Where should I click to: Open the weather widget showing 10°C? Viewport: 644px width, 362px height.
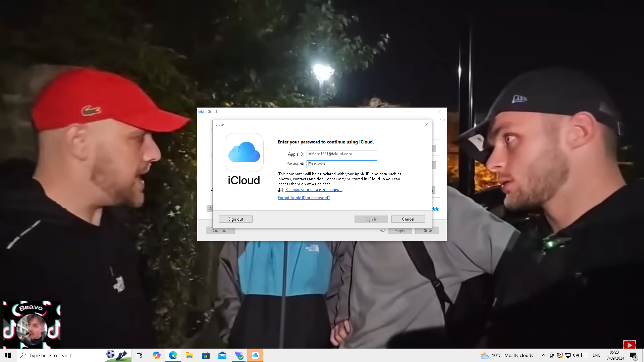pyautogui.click(x=507, y=355)
